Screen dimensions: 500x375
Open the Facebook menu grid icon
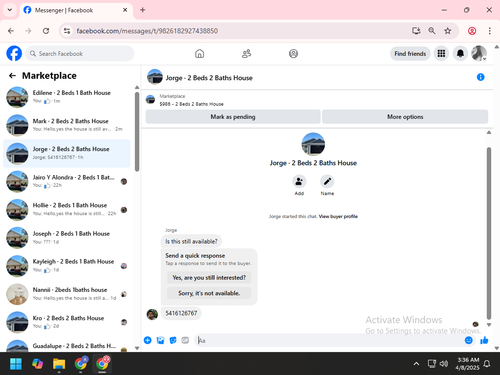click(441, 53)
